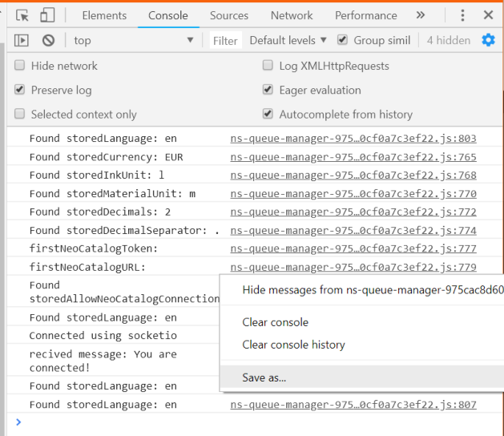Select log text 'Connected using socketio'
The height and width of the screenshot is (436, 504).
click(103, 335)
